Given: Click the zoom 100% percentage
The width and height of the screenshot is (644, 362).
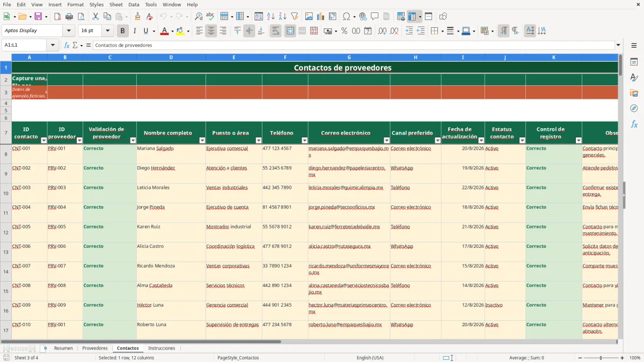Looking at the screenshot, I should pyautogui.click(x=635, y=358).
